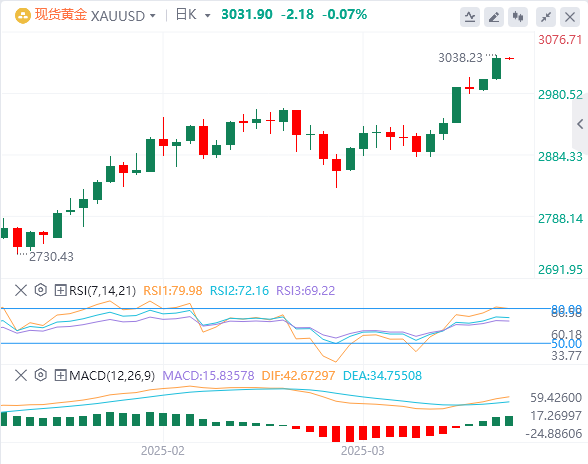Toggle the RSI(7,14,21) plus box
Viewport: 588px width, 464px height.
click(60, 290)
